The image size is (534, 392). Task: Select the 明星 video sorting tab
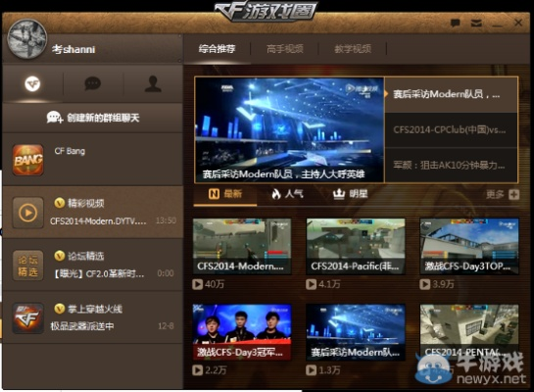pyautogui.click(x=350, y=194)
